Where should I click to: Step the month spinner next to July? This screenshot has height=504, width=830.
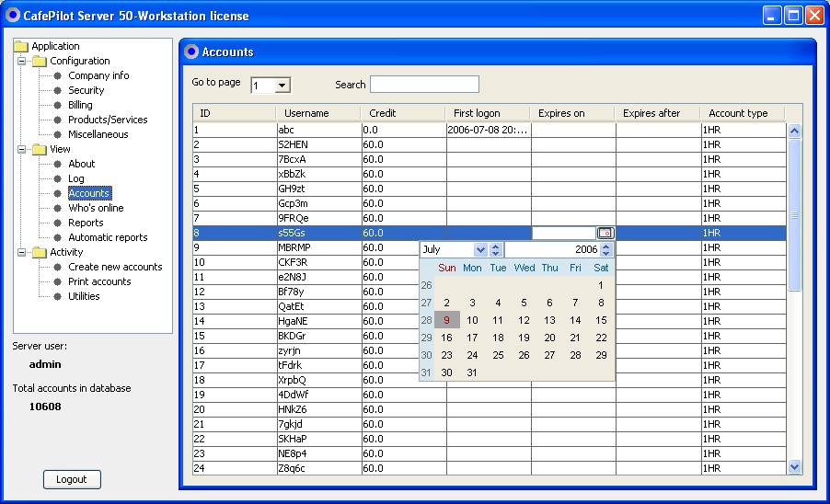[495, 249]
